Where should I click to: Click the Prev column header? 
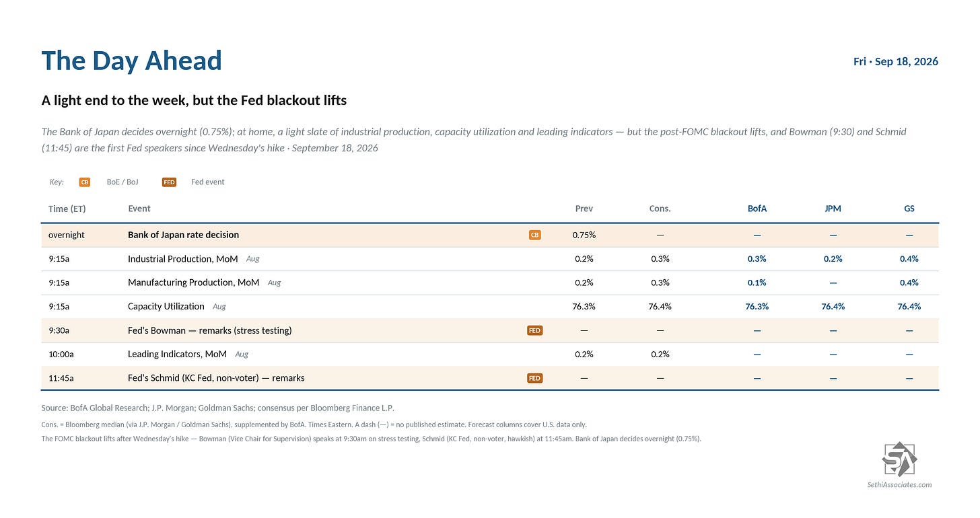pos(584,209)
